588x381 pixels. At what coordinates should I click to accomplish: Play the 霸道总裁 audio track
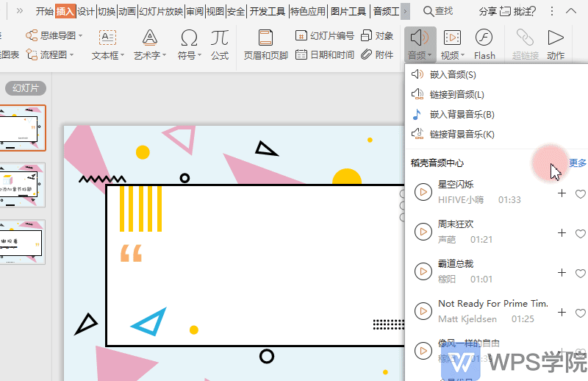point(423,271)
